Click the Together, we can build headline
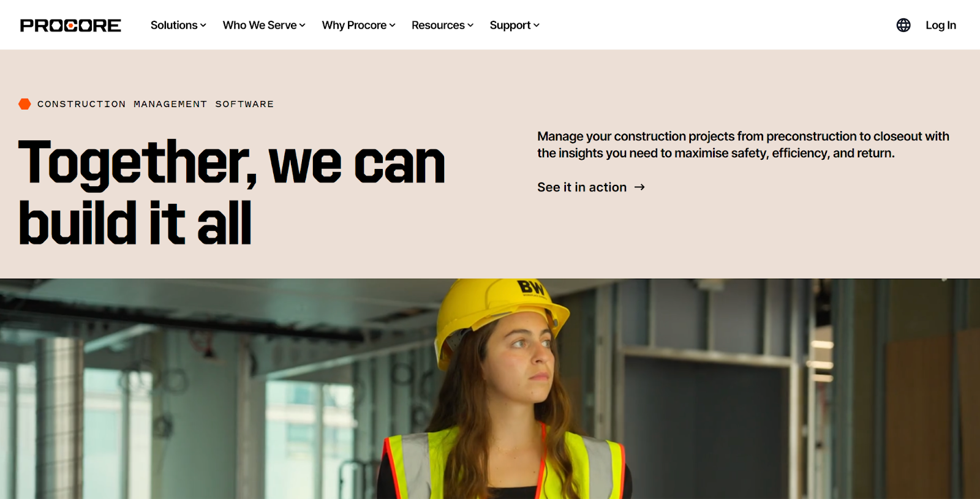 point(232,193)
